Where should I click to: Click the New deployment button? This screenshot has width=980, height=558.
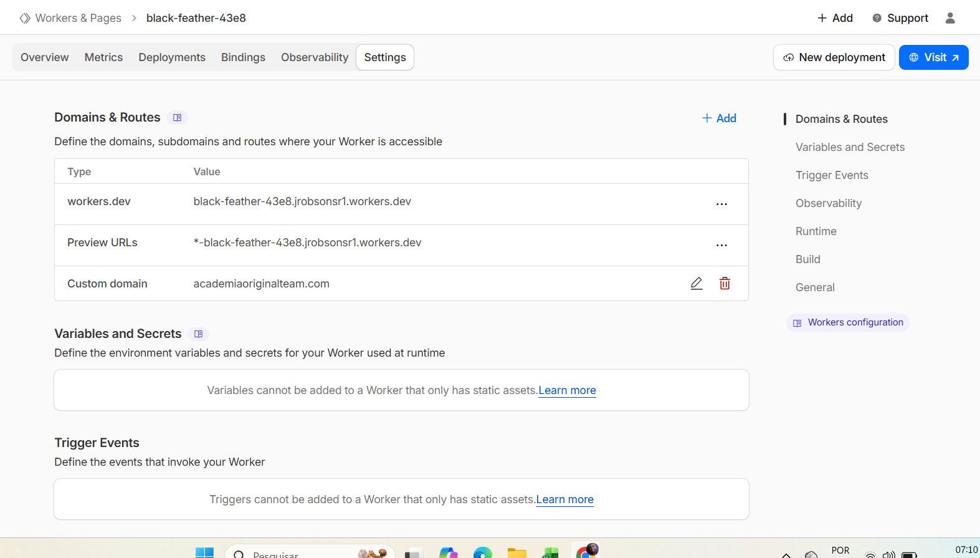[834, 57]
